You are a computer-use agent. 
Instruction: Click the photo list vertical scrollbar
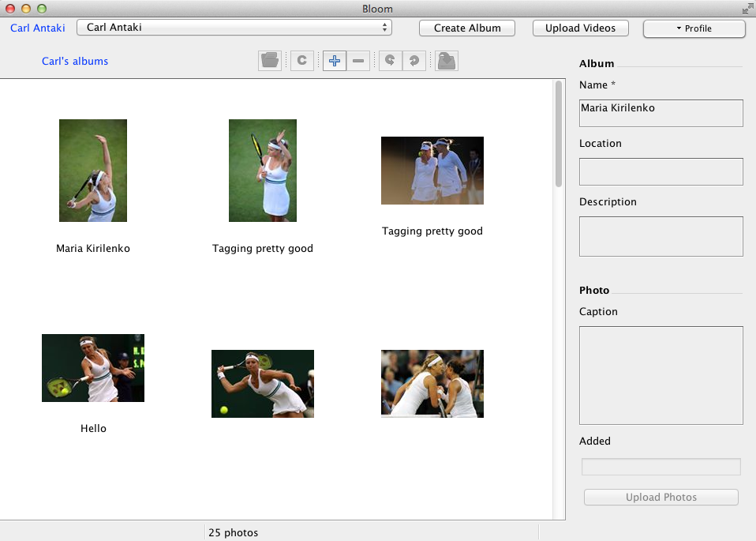[x=559, y=134]
